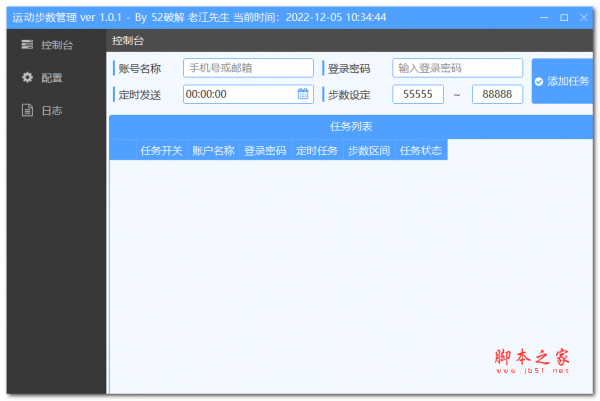Click the 任务开关 column header
This screenshot has height=401, width=600.
tap(161, 150)
